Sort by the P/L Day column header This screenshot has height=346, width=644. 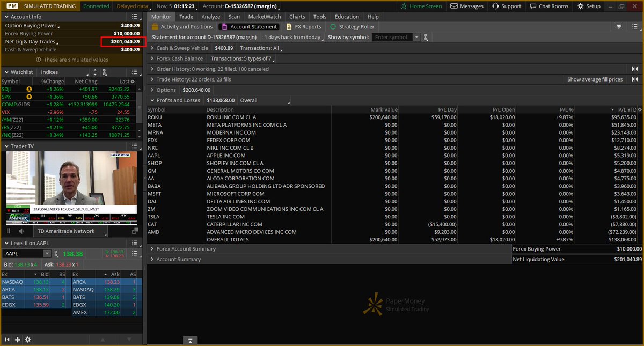428,109
